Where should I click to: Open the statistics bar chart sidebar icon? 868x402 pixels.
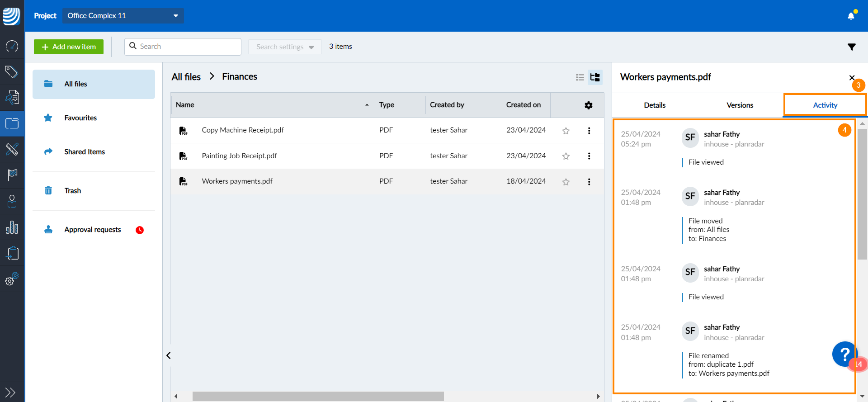coord(12,227)
